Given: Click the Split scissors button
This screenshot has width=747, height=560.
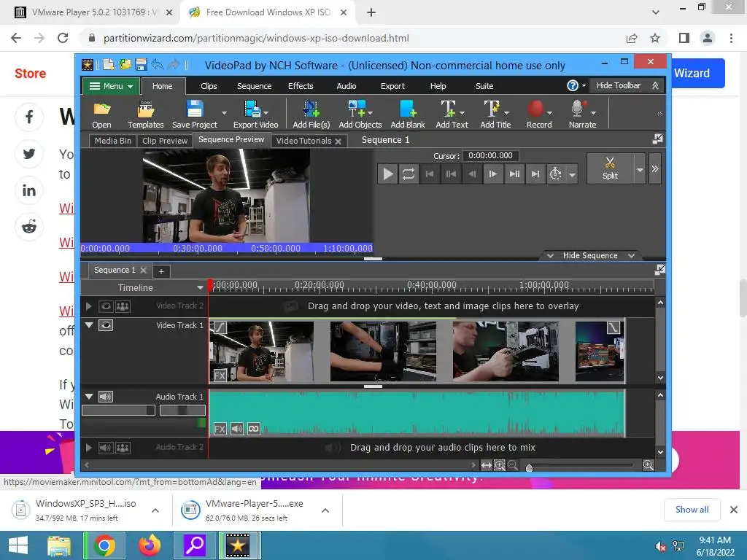Looking at the screenshot, I should pos(610,168).
